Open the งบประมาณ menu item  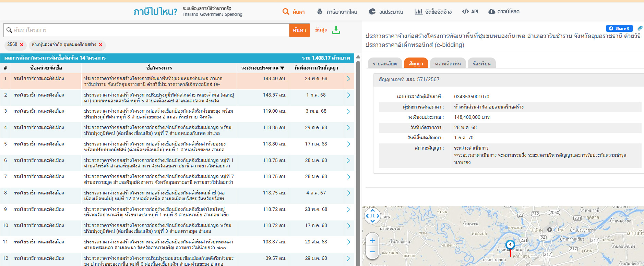click(x=386, y=12)
